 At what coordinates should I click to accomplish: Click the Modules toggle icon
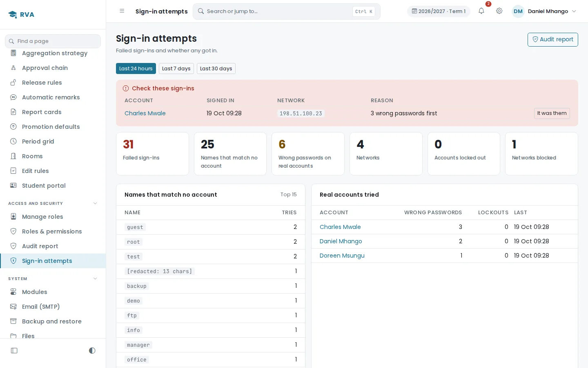[13, 292]
